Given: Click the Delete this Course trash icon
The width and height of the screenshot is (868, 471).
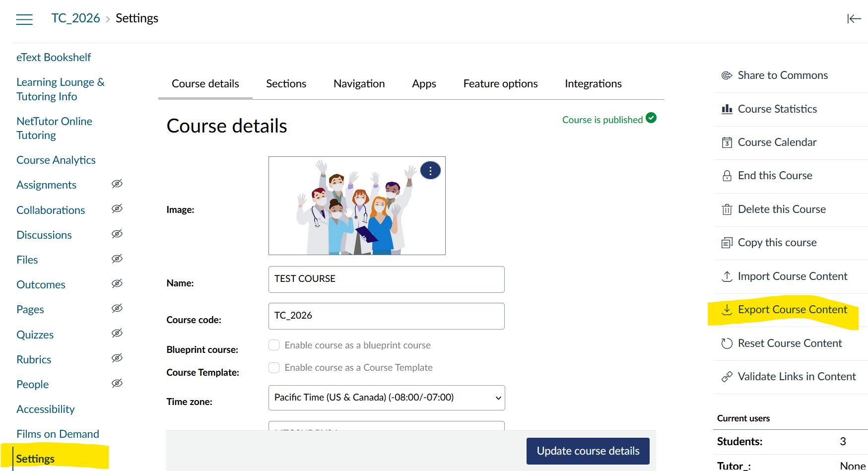Looking at the screenshot, I should click(727, 209).
